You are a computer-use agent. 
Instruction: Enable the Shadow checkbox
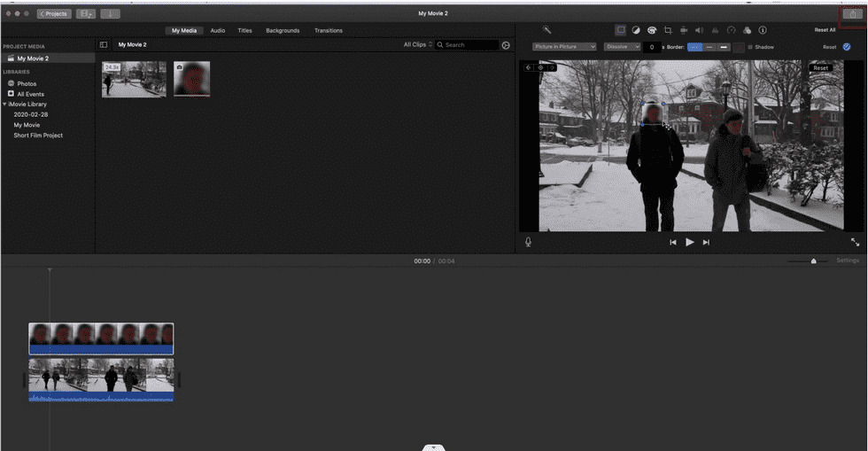(x=750, y=47)
